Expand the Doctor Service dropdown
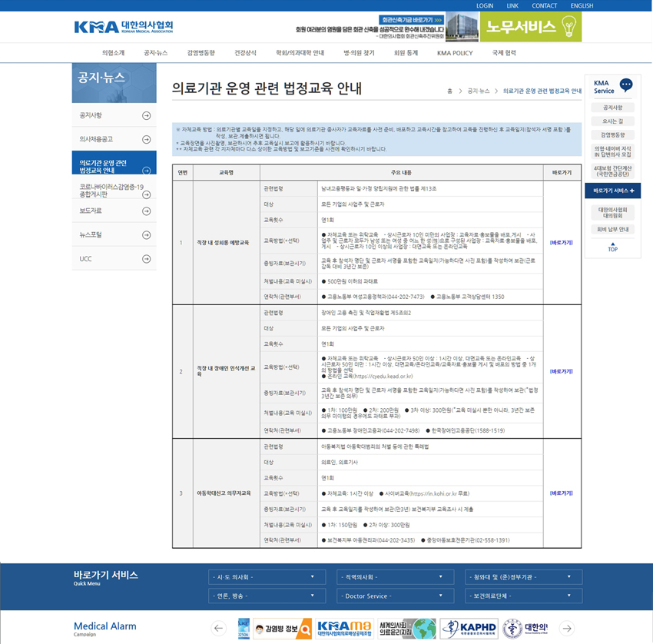This screenshot has height=644, width=653. coord(393,596)
